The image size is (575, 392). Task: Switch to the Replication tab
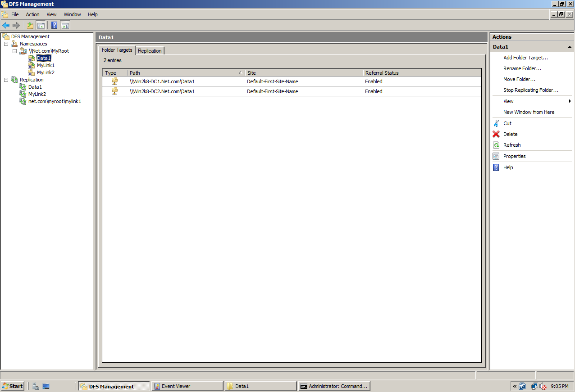click(x=150, y=50)
